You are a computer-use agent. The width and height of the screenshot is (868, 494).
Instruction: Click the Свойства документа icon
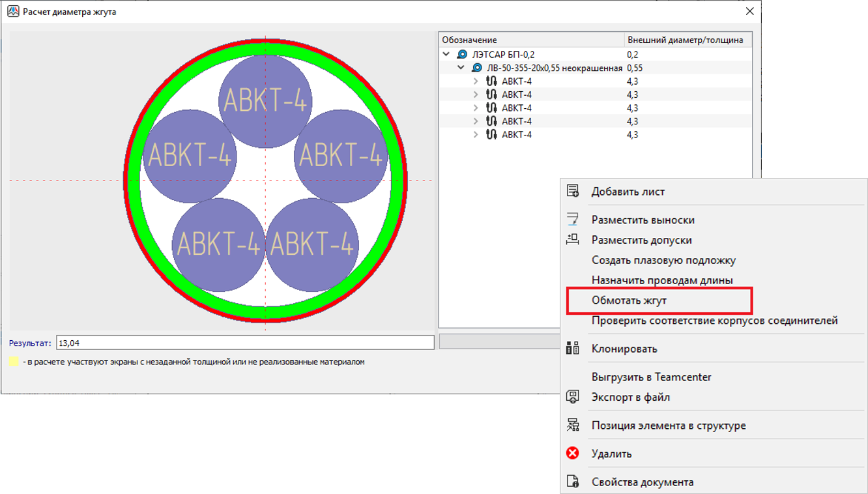573,482
